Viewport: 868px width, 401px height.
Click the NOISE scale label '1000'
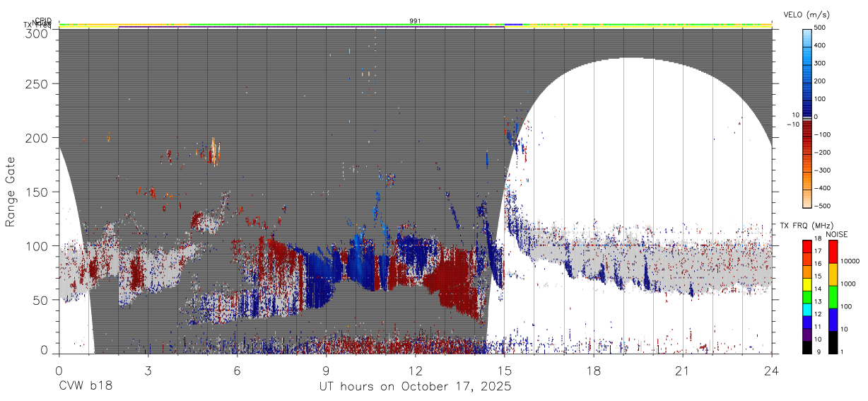coord(848,284)
